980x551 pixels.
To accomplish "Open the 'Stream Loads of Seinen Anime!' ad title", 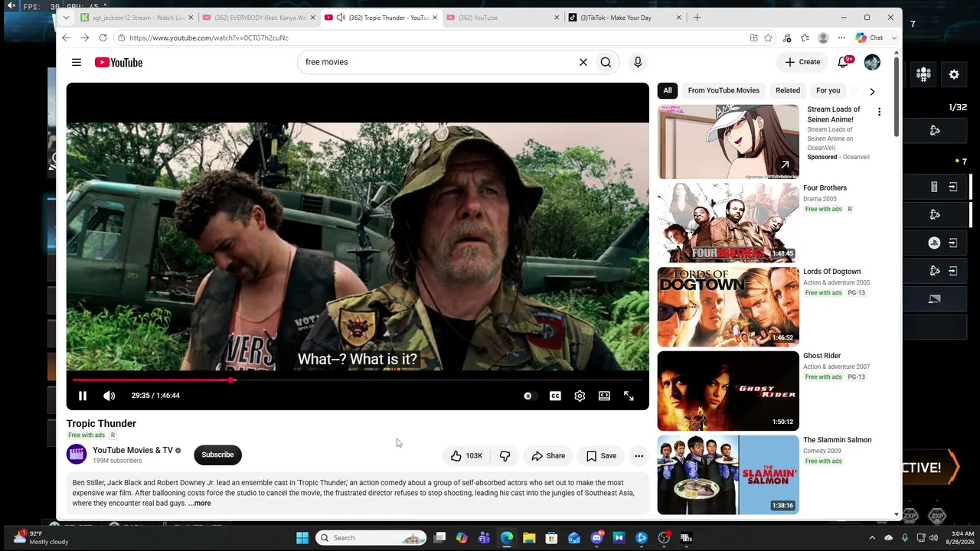I will pyautogui.click(x=834, y=114).
